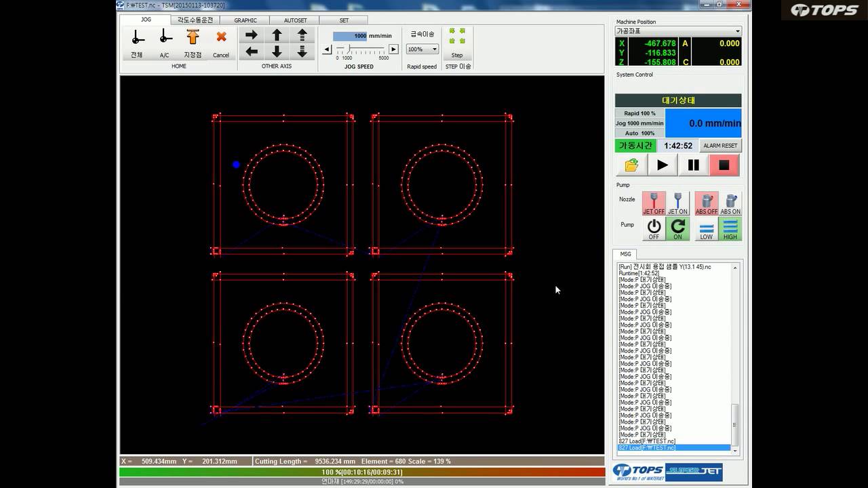
Task: Switch abrasive to ABS ON
Action: pyautogui.click(x=730, y=203)
